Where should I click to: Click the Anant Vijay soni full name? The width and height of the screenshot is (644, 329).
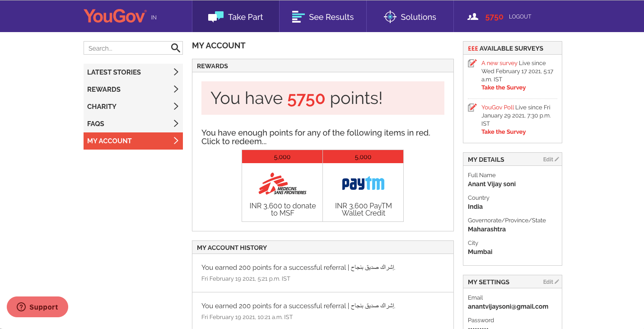492,184
